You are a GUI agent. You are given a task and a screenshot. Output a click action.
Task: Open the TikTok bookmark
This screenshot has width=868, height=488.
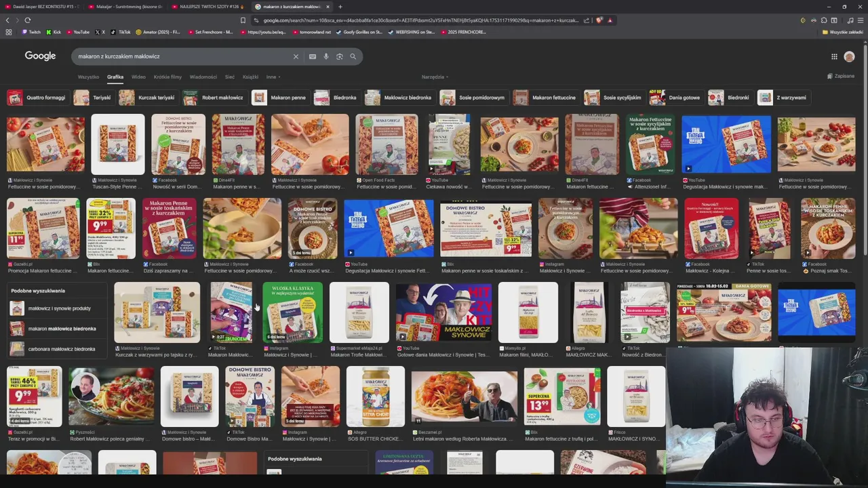point(121,32)
